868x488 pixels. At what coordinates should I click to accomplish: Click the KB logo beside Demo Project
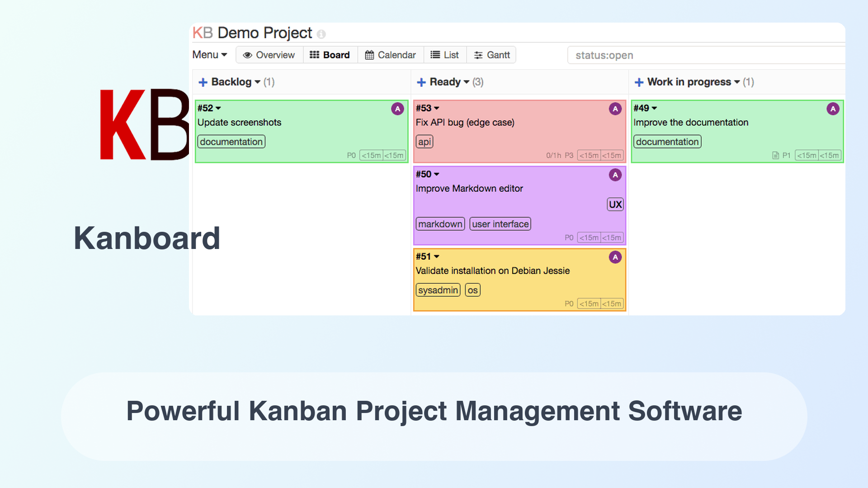tap(203, 33)
